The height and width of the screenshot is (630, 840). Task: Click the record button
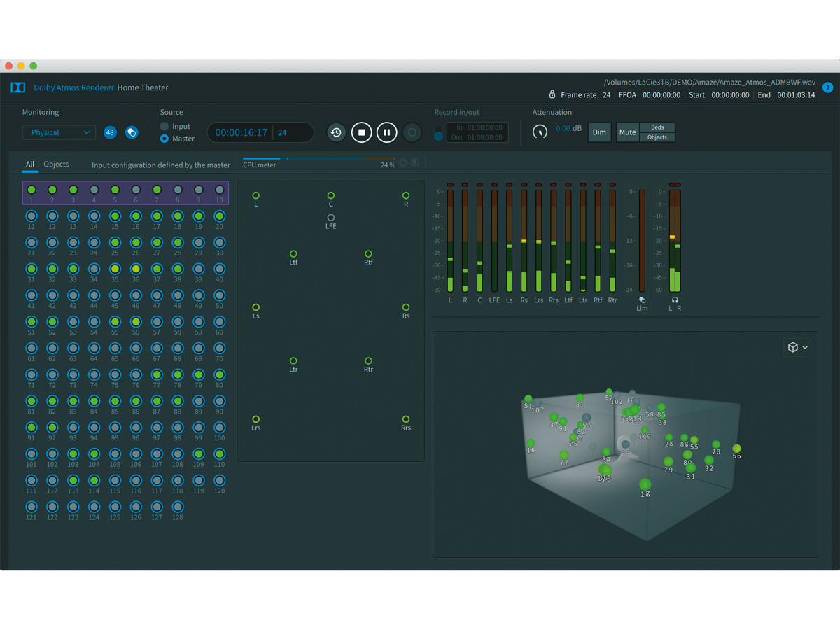412,132
